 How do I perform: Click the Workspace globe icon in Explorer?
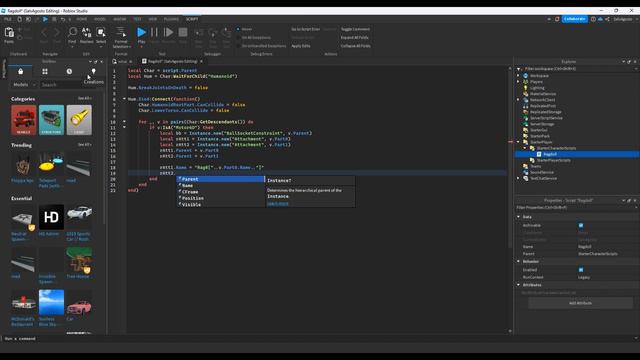[x=526, y=76]
